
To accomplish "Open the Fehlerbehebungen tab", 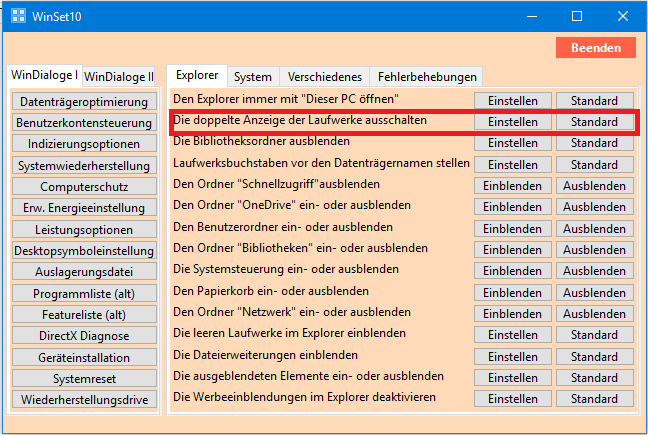I will pos(427,77).
